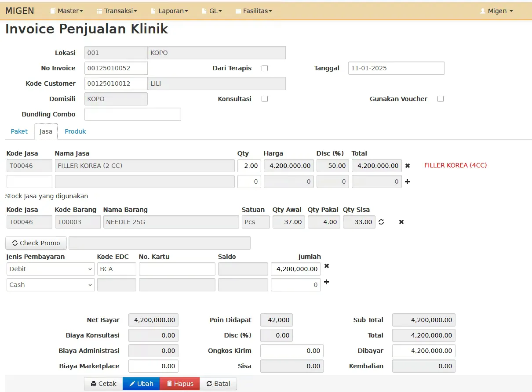
Task: Open the Cash payment type dropdown
Action: [51, 285]
